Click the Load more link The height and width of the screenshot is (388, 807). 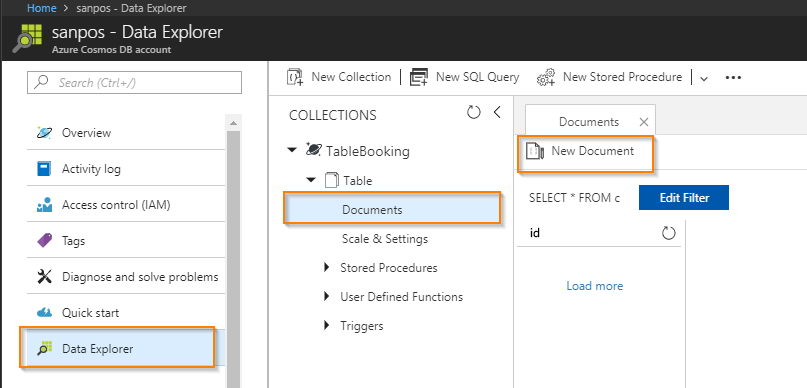tap(594, 286)
